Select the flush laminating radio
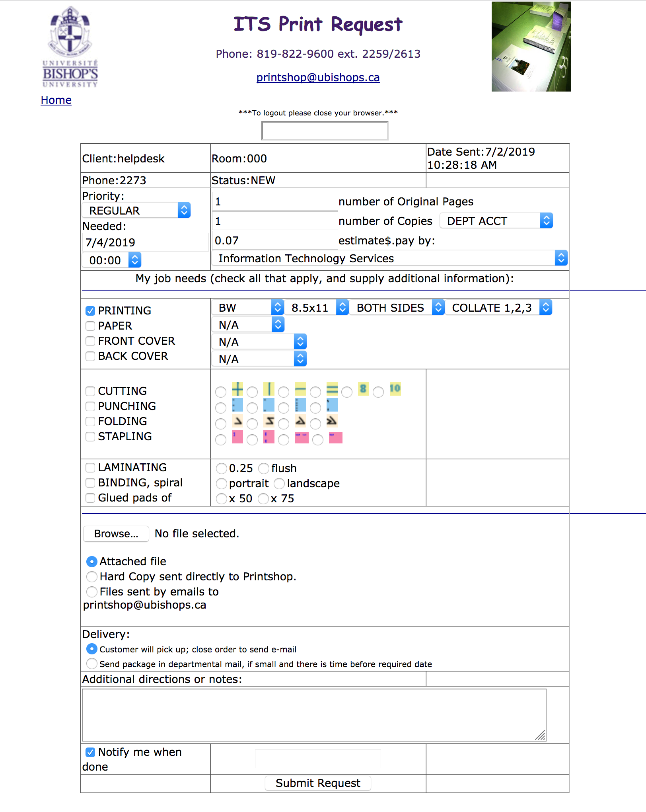The height and width of the screenshot is (812, 646). (x=264, y=468)
